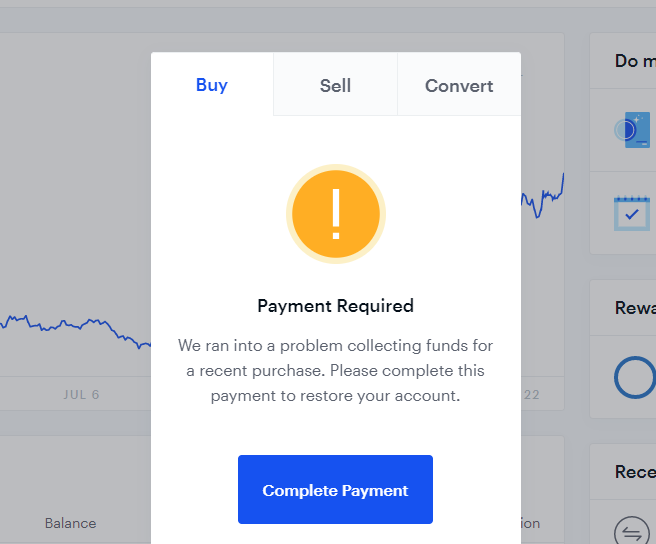Click the swap arrows transaction icon
This screenshot has height=544, width=656.
[632, 531]
